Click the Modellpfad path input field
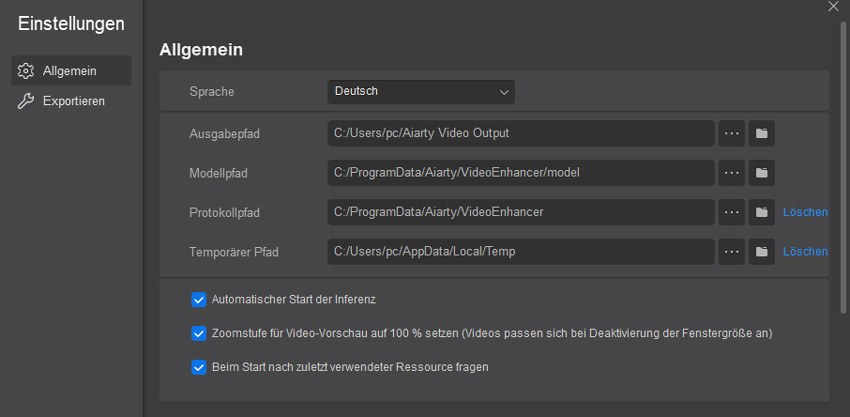 point(521,172)
